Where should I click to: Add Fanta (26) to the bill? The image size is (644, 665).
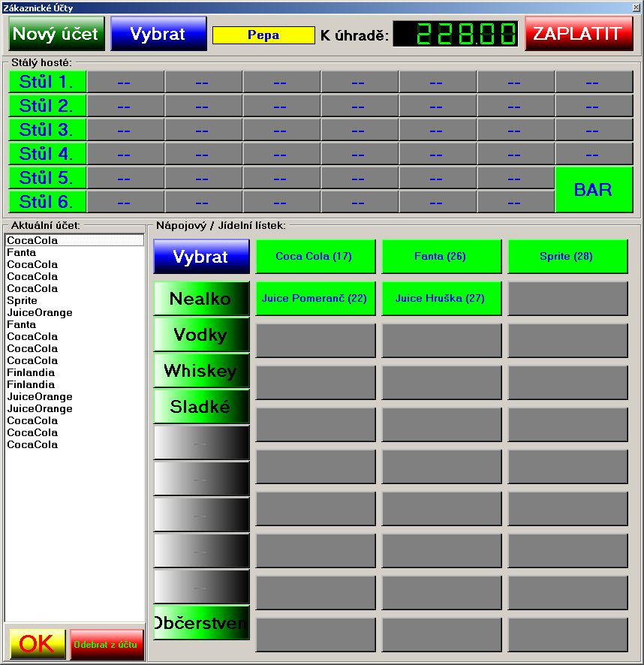441,256
